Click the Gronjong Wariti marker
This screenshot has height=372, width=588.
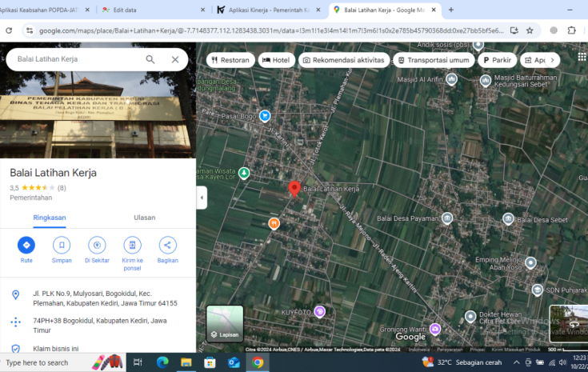tap(435, 330)
